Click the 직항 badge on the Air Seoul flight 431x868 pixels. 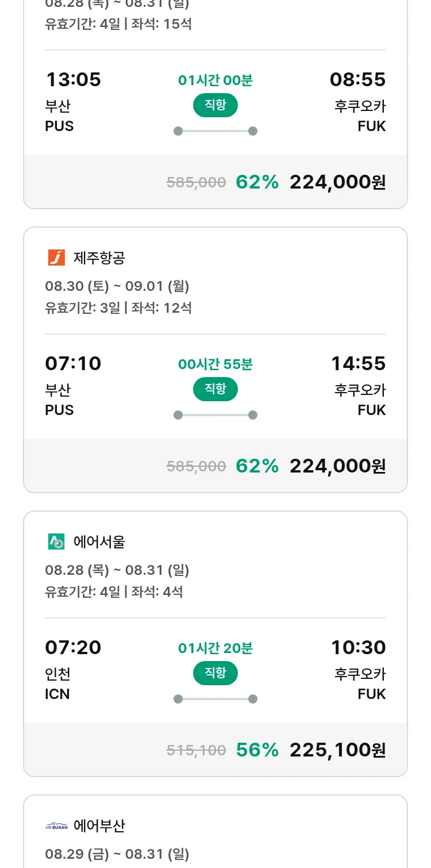tap(215, 673)
